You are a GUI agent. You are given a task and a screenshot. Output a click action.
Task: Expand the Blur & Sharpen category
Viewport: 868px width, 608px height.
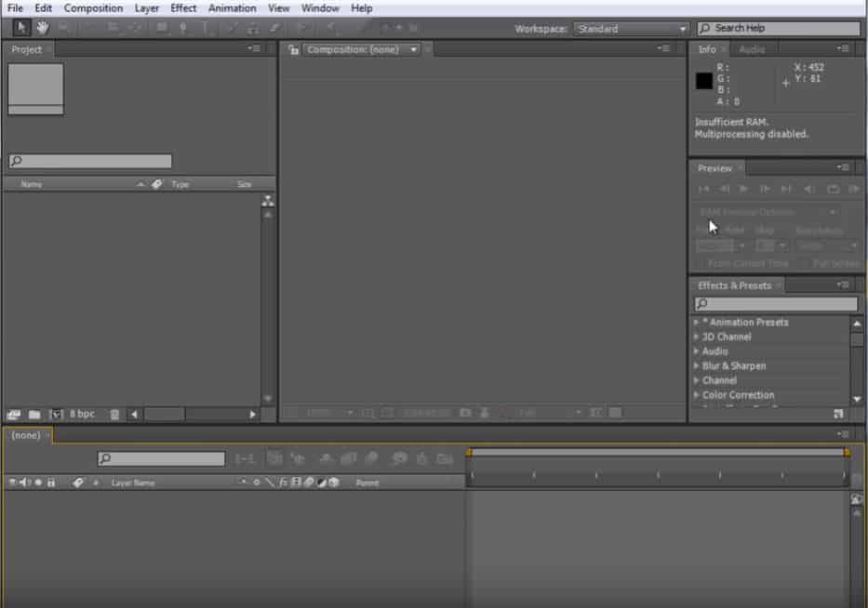[x=697, y=365]
